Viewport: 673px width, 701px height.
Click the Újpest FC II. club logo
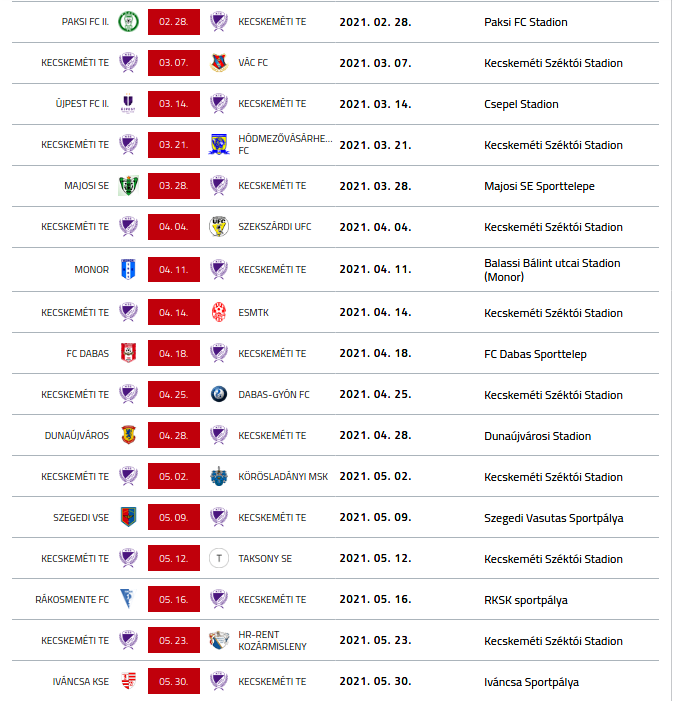(128, 104)
